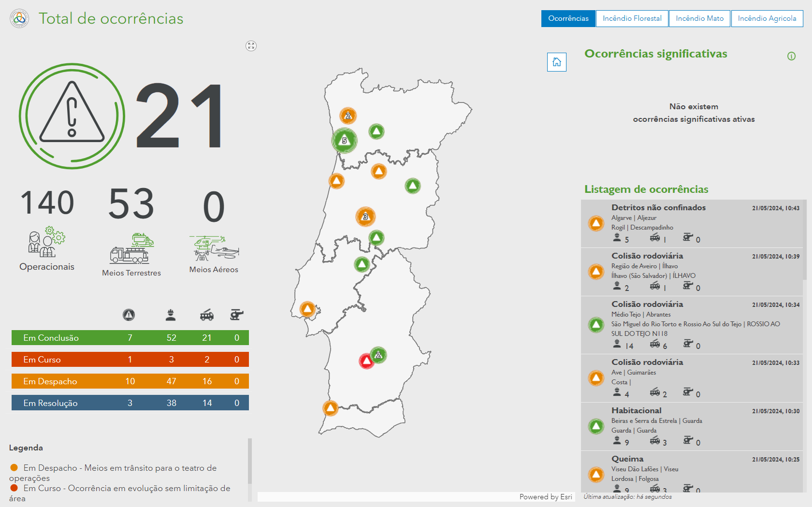Viewport: 812px width, 507px height.
Task: Select the Incêndio Agrícola tab
Action: [x=767, y=18]
